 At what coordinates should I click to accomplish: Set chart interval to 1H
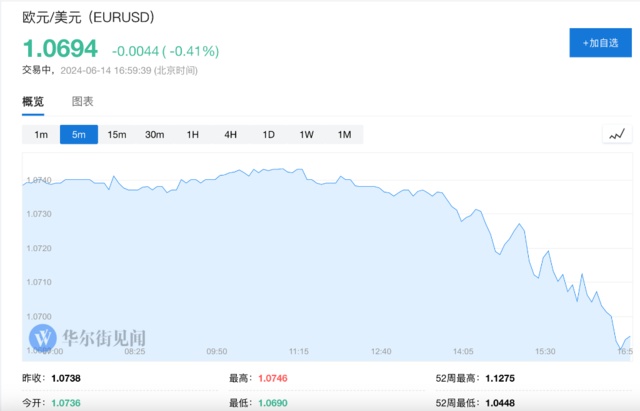coord(193,134)
